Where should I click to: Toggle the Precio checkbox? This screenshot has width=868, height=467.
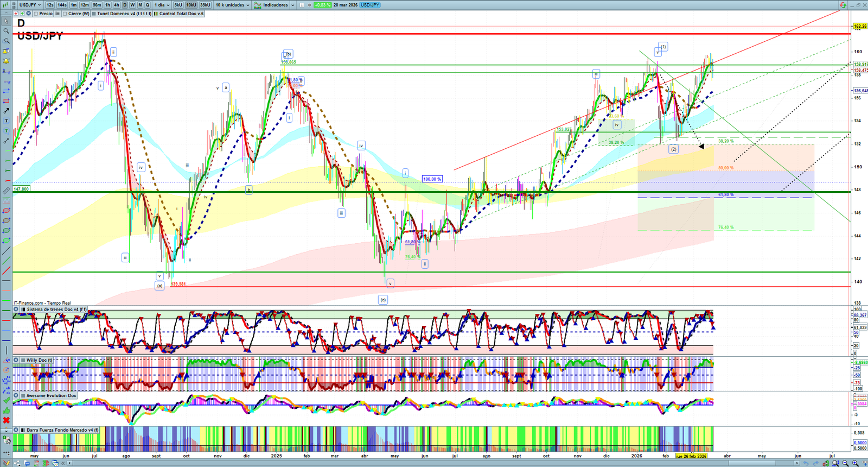[36, 14]
